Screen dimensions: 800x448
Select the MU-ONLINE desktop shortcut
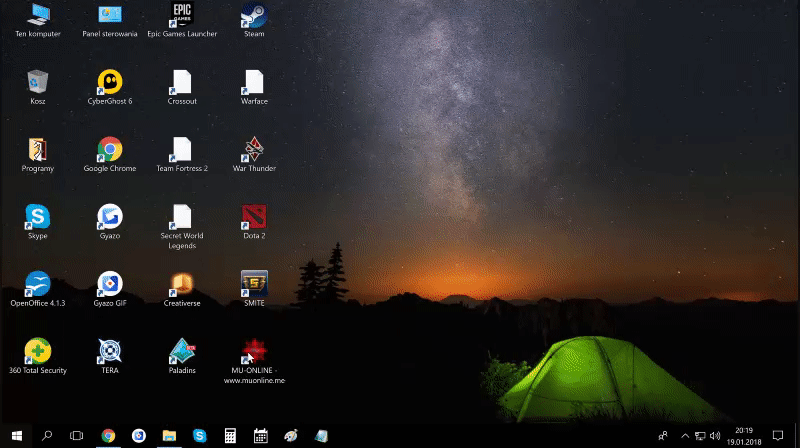click(x=254, y=361)
